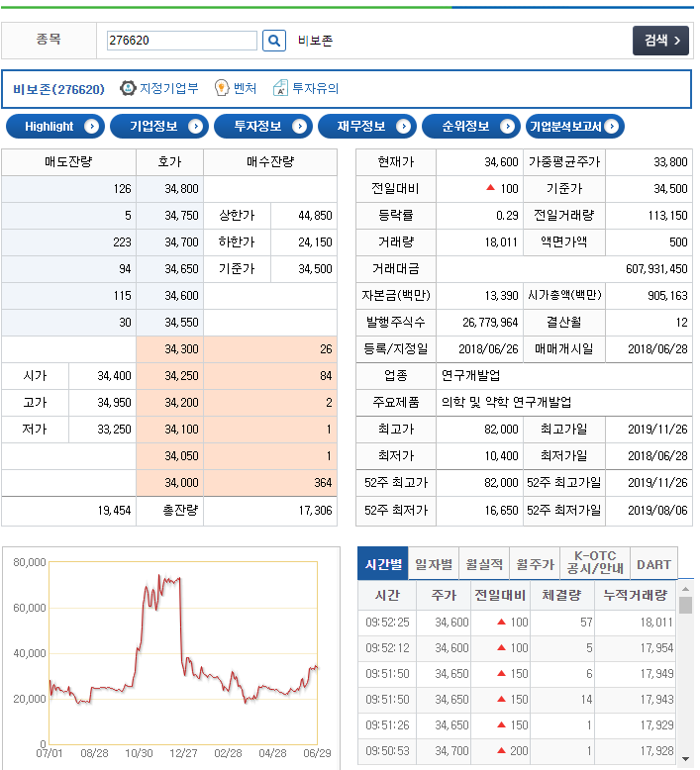Click the 매수잔량 column header
700x770 pixels.
pos(270,162)
